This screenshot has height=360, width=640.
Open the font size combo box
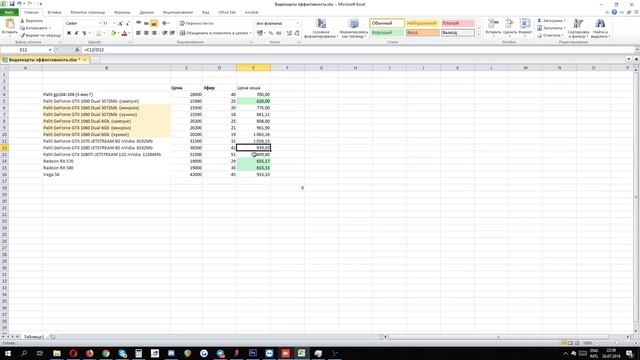pos(109,24)
